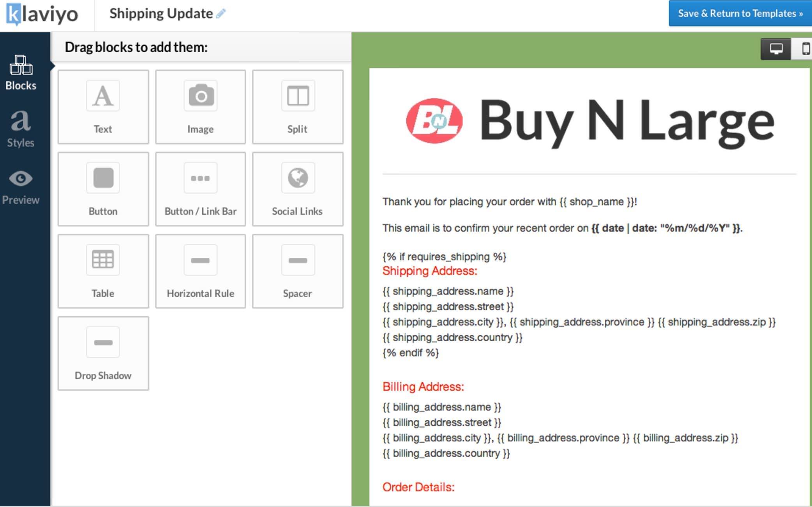Click the Klaviyo logo
Screen dimensions: 812x507
click(41, 14)
